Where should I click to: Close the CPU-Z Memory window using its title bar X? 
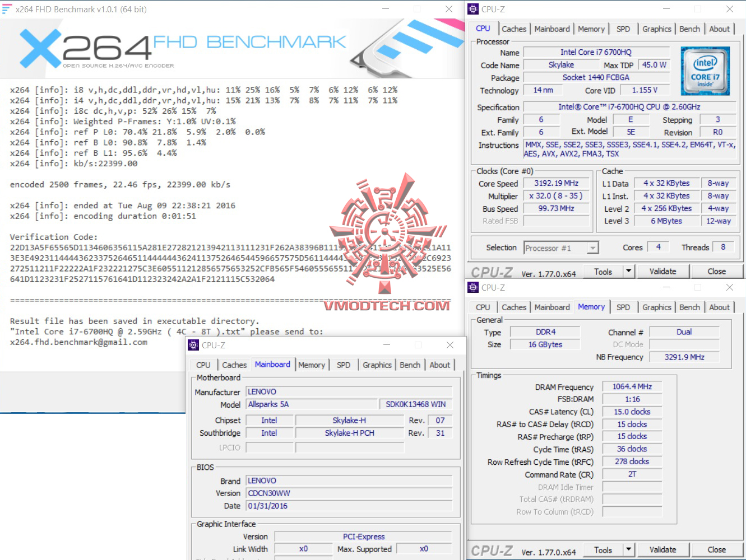click(729, 287)
